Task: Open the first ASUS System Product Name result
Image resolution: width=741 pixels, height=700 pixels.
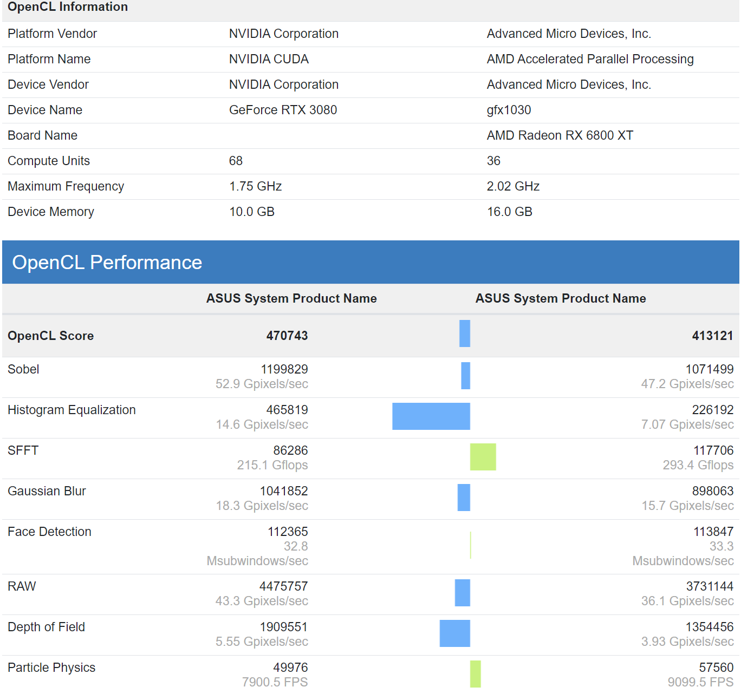Action: pos(291,298)
